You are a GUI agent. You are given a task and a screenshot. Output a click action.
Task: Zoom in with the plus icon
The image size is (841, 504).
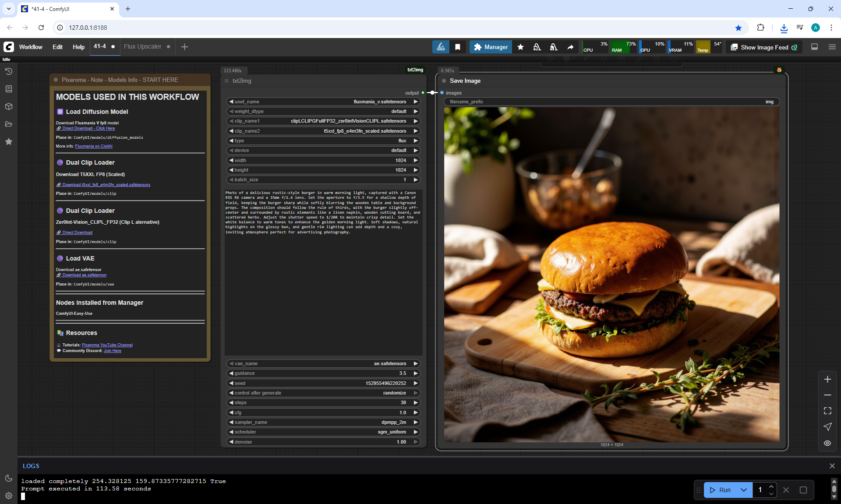[827, 379]
